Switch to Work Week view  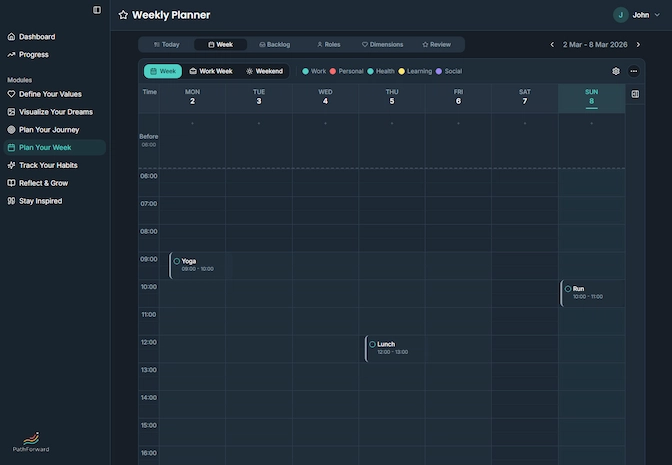pos(211,71)
